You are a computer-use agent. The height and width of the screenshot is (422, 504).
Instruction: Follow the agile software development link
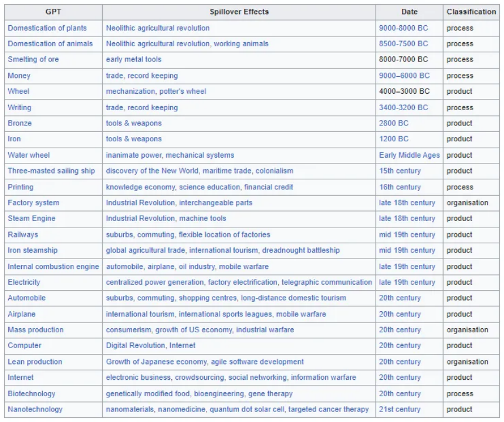coord(257,362)
